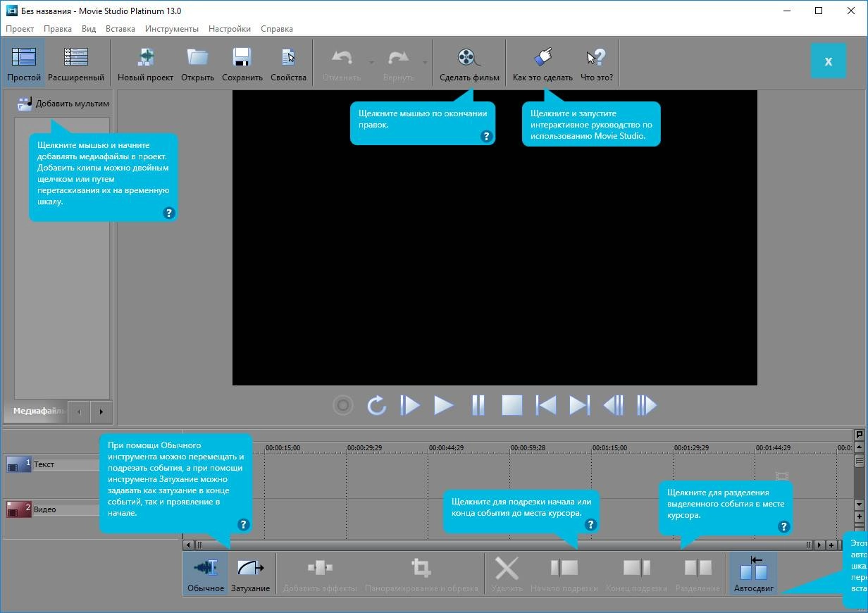Launch Как это сделать tutorials

(x=542, y=63)
